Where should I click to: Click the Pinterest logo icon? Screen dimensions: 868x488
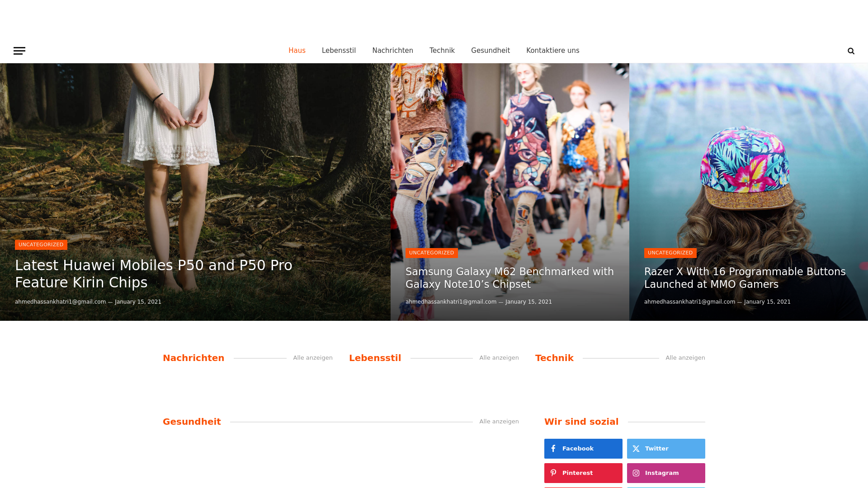click(553, 473)
